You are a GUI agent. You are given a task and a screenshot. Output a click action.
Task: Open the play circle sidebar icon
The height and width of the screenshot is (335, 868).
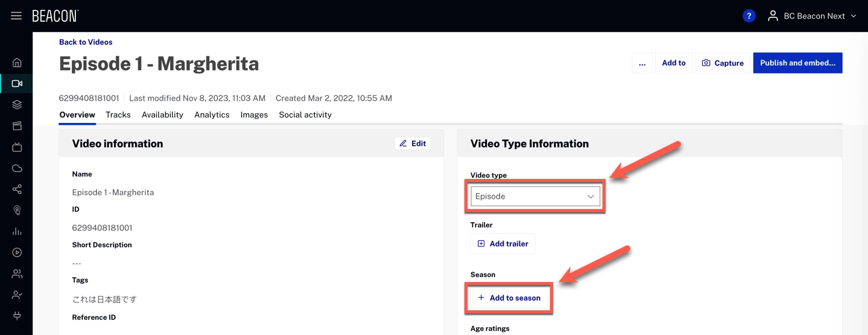click(17, 252)
